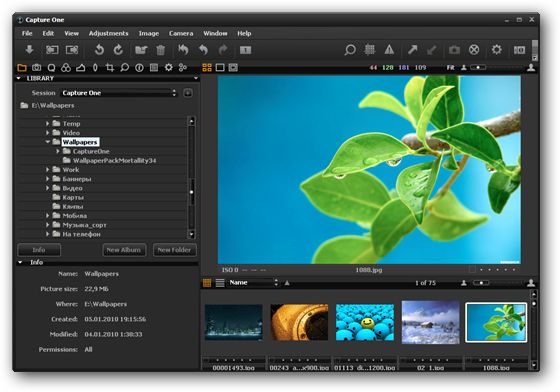Click the Undo arrow icon
560x392 pixels.
pyautogui.click(x=203, y=50)
